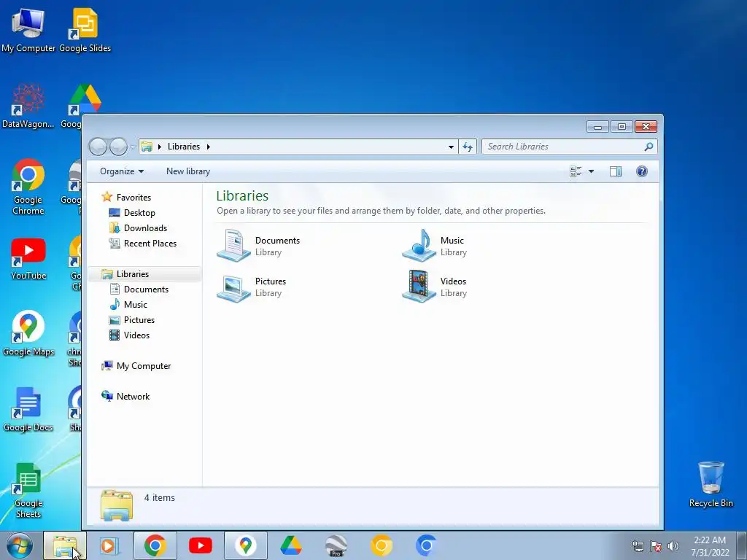Open address bar history dropdown arrow
The image size is (747, 560).
pyautogui.click(x=451, y=147)
